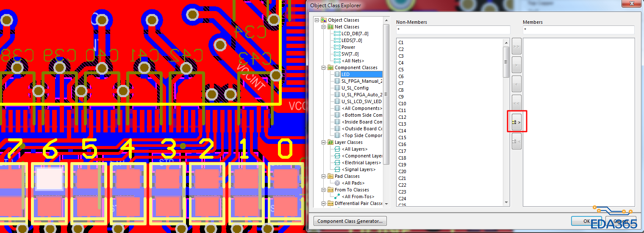Select the LCD_DB[7..0] net class
Image resolution: width=644 pixels, height=233 pixels.
point(355,34)
